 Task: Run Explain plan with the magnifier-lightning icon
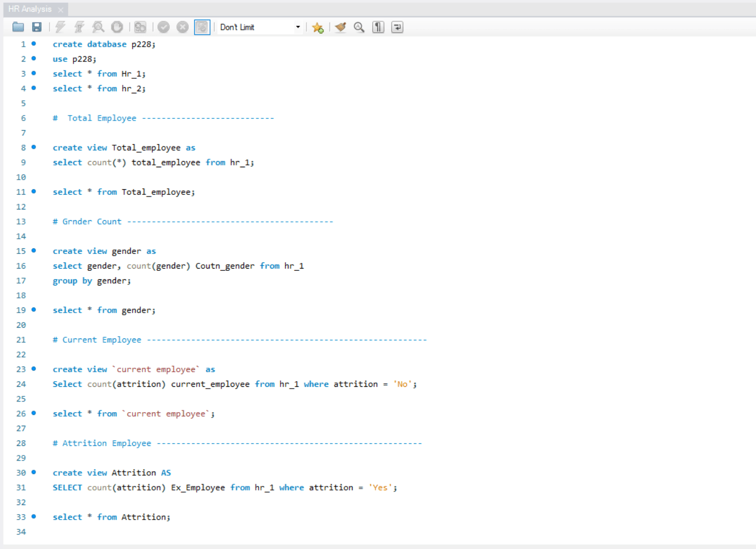pyautogui.click(x=98, y=27)
